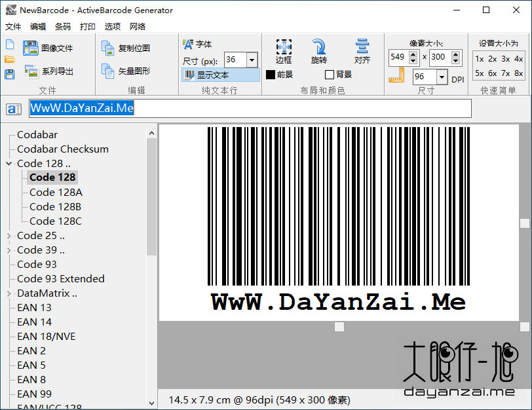Set size to 6x

492,73
